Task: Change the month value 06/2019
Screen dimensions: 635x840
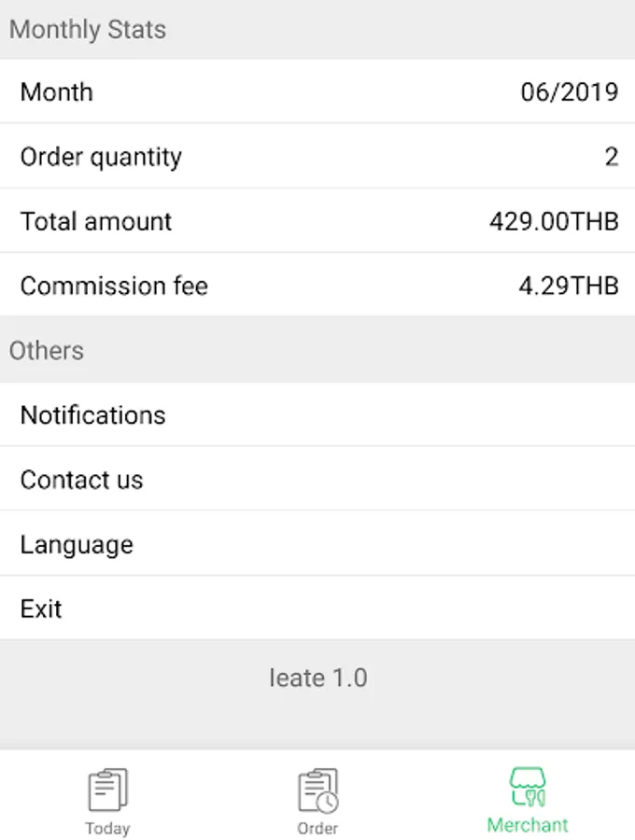Action: pos(570,92)
